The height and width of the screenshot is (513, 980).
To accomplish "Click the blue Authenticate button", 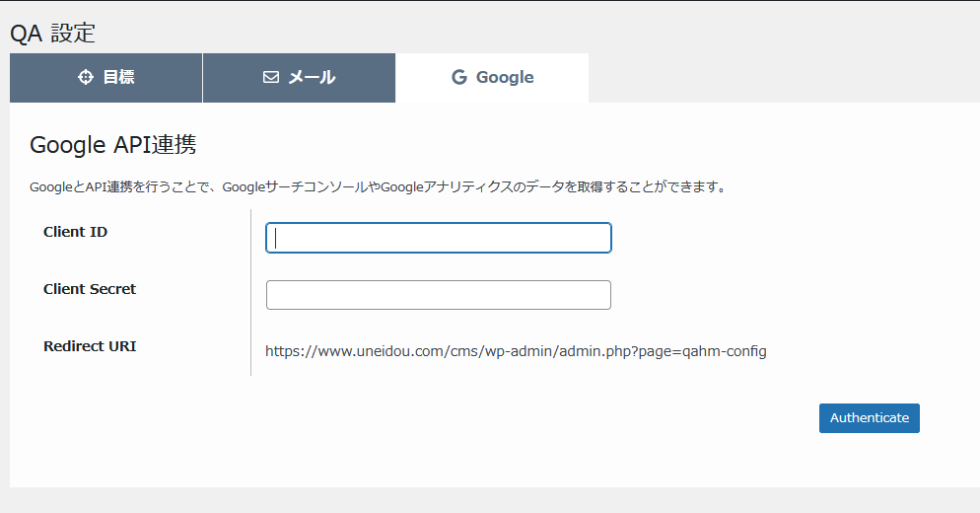I will coord(869,418).
